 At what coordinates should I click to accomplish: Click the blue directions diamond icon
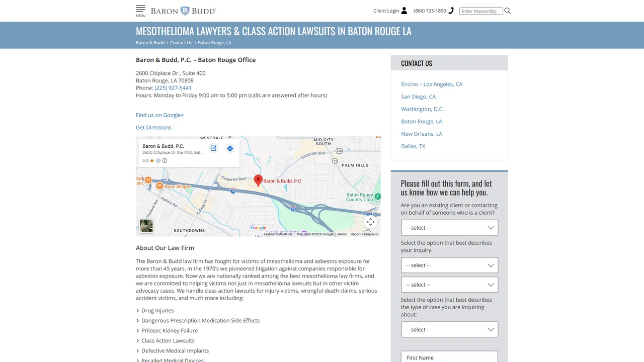point(230,148)
